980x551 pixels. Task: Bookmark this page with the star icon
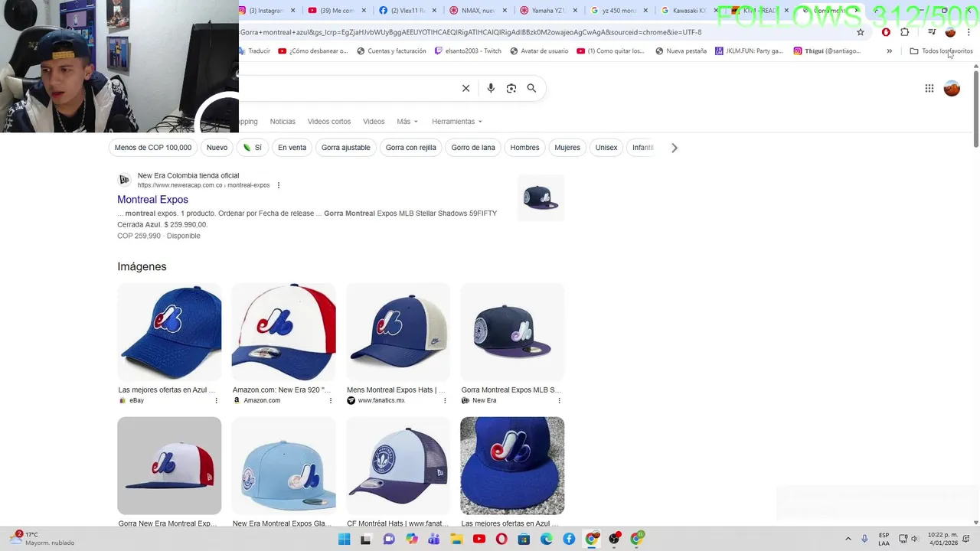[x=861, y=32]
